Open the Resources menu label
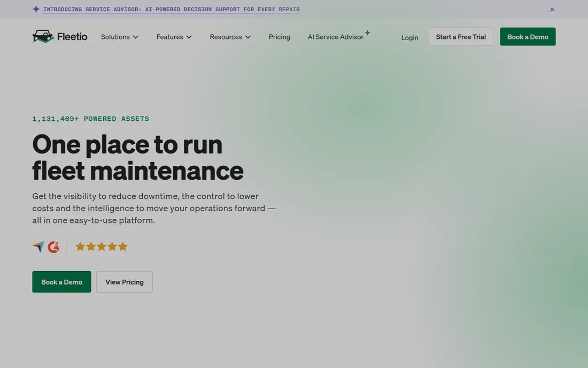 tap(226, 37)
